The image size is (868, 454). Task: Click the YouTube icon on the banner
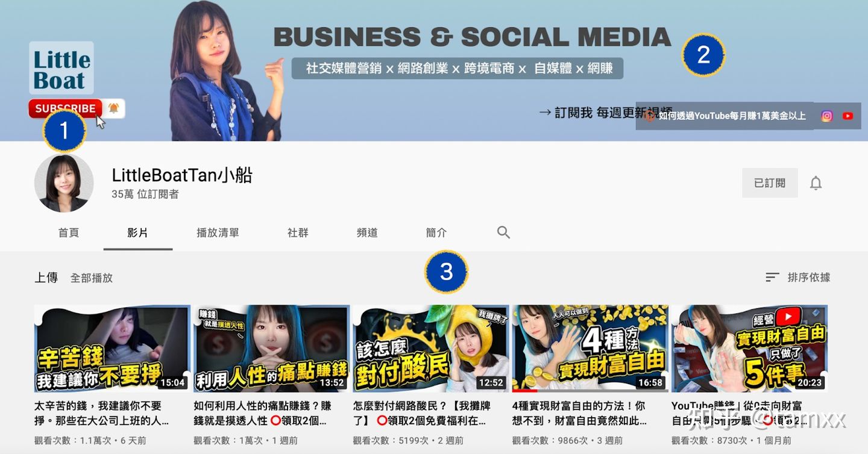[x=848, y=116]
